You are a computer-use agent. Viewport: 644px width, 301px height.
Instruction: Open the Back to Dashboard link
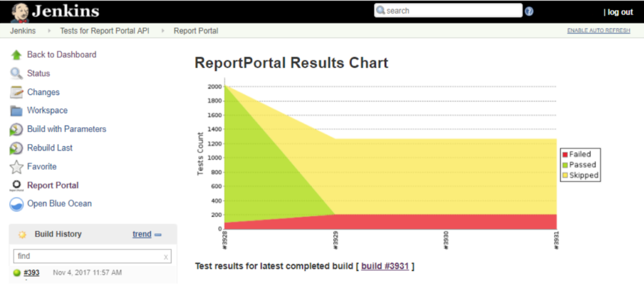click(62, 55)
